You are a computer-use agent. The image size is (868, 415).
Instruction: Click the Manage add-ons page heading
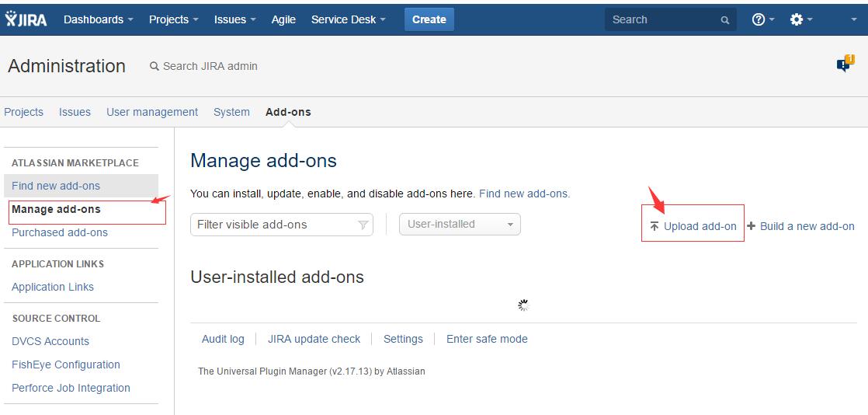click(263, 161)
